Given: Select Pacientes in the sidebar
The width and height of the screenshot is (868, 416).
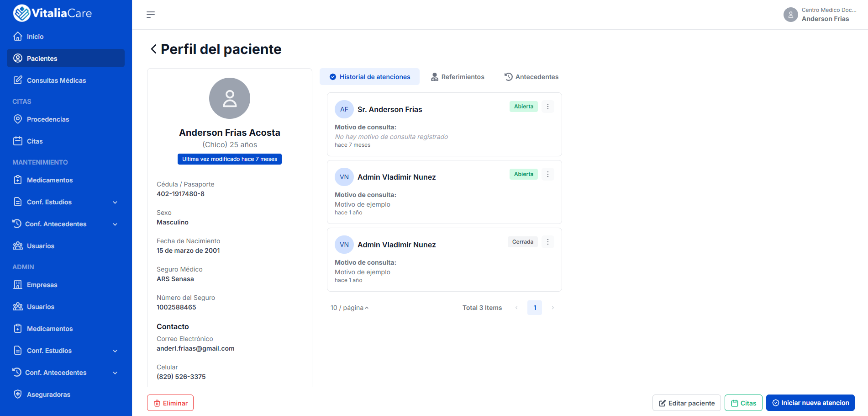Looking at the screenshot, I should (66, 58).
